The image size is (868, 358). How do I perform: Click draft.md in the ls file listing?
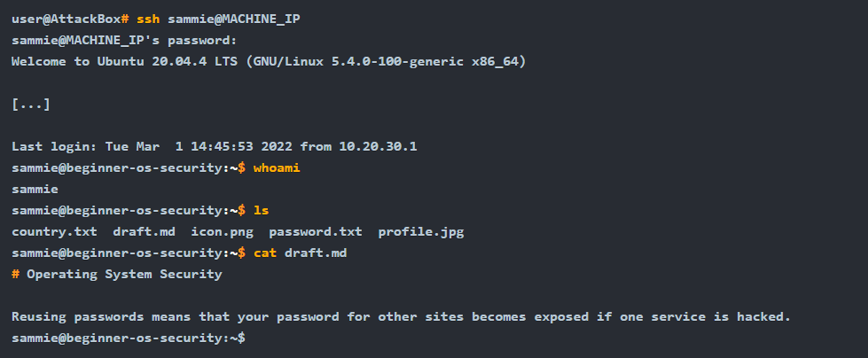144,231
